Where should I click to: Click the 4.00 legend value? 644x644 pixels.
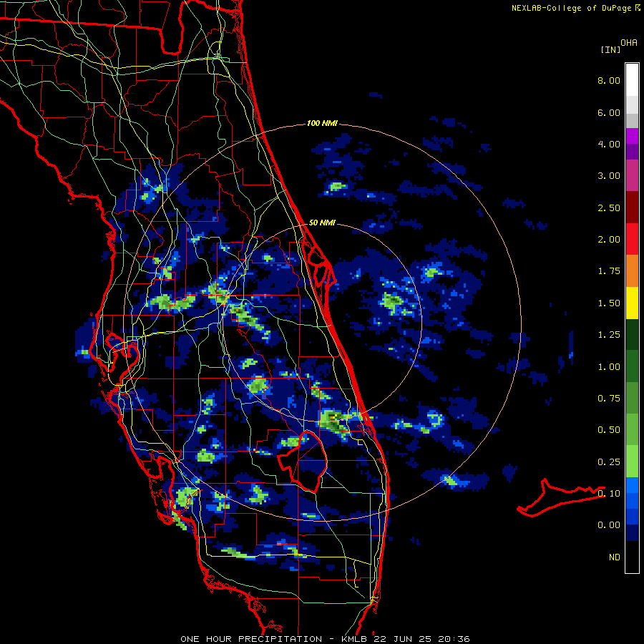(609, 144)
